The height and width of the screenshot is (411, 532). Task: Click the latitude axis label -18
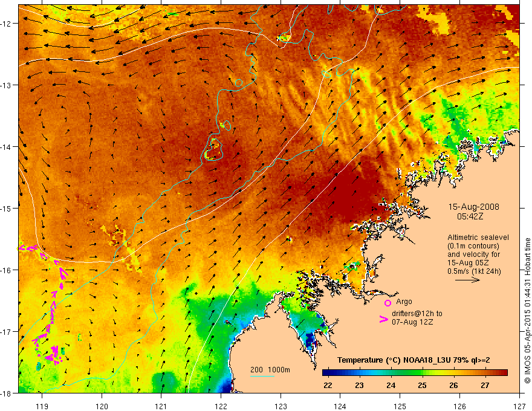pyautogui.click(x=7, y=393)
